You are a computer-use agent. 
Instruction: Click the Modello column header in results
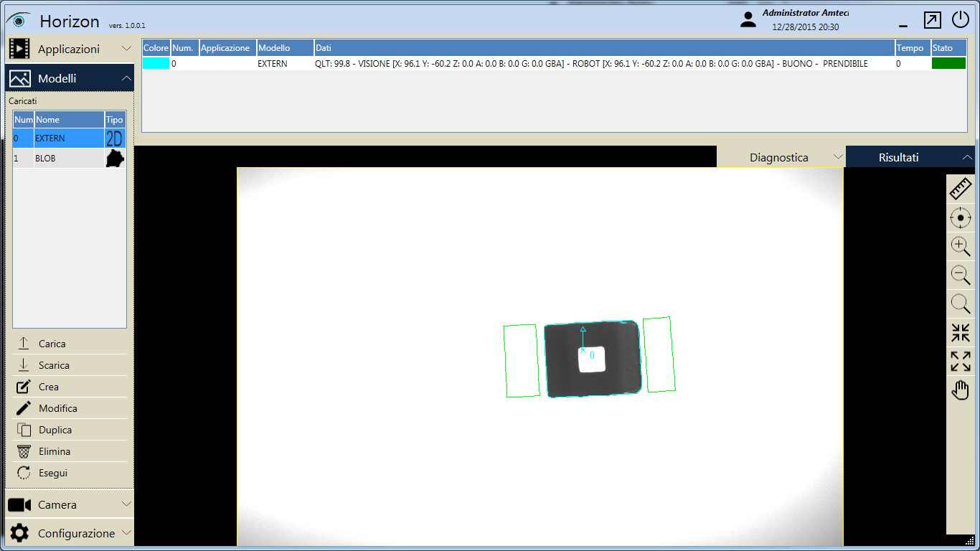click(x=285, y=48)
